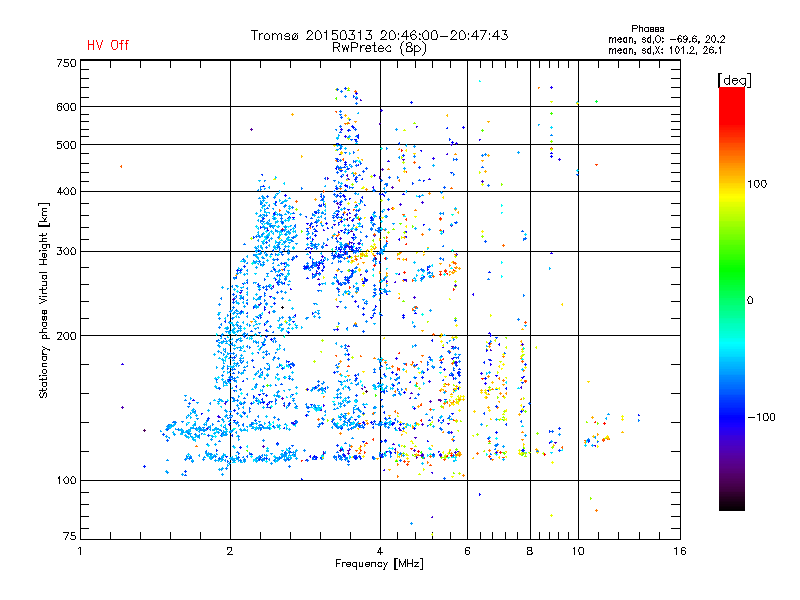Click the colorbar tick label '100'
The height and width of the screenshot is (600, 800).
pos(757,184)
